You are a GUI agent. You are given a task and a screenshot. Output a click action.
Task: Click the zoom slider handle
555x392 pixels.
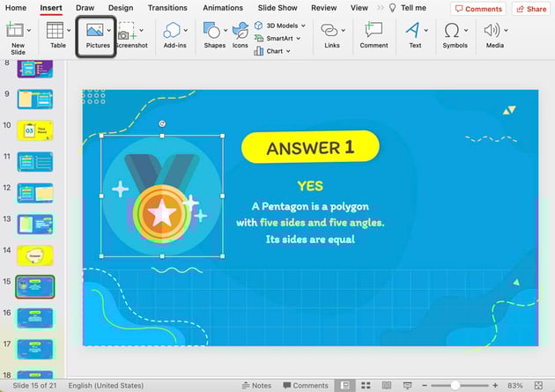(x=455, y=385)
